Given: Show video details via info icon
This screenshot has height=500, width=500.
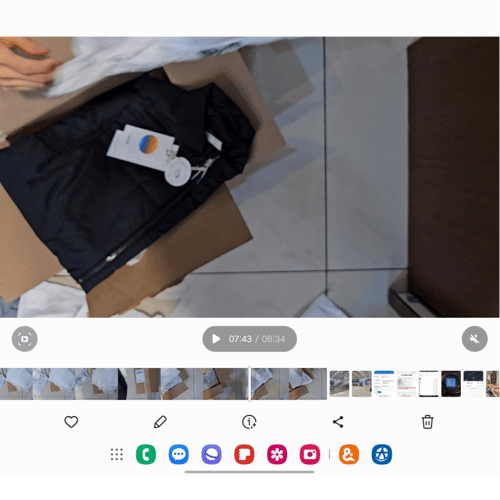Looking at the screenshot, I should coord(249,422).
